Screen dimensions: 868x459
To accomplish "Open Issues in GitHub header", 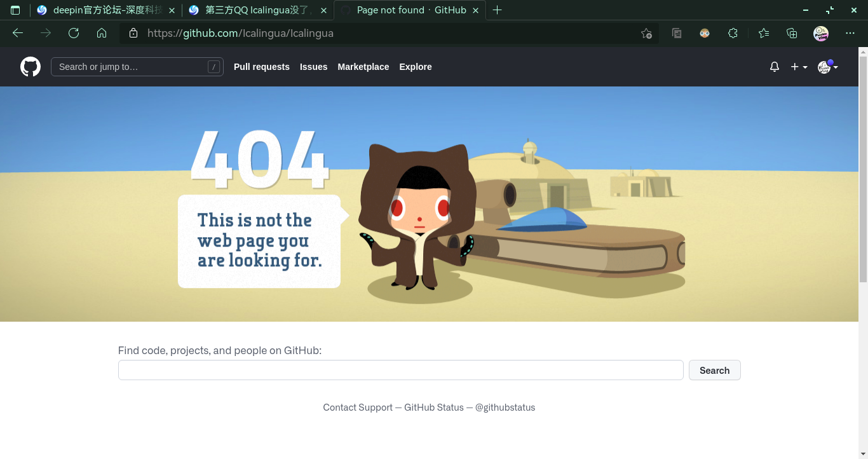I will pos(314,67).
